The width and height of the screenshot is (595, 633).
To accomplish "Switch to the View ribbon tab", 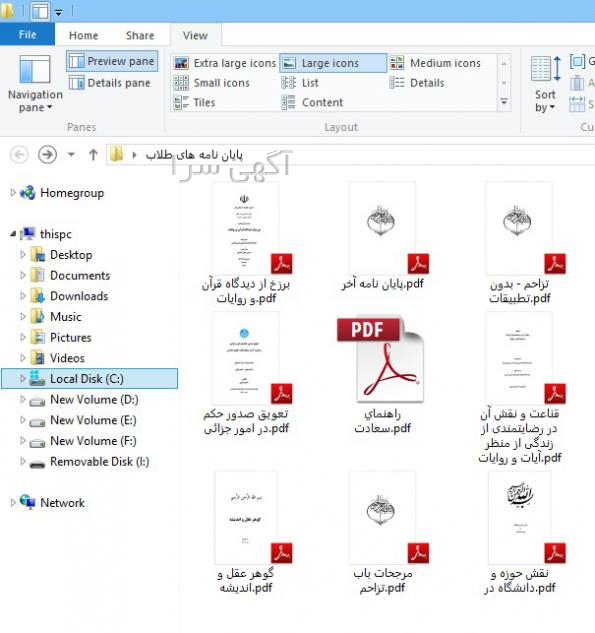I will [195, 36].
